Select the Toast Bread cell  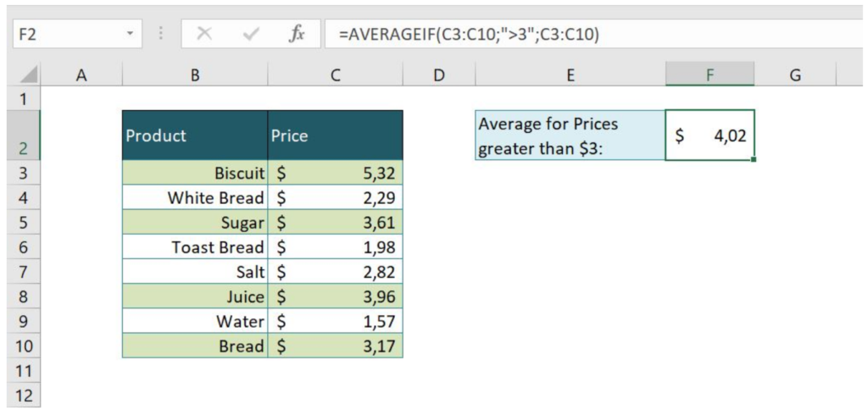pyautogui.click(x=195, y=247)
